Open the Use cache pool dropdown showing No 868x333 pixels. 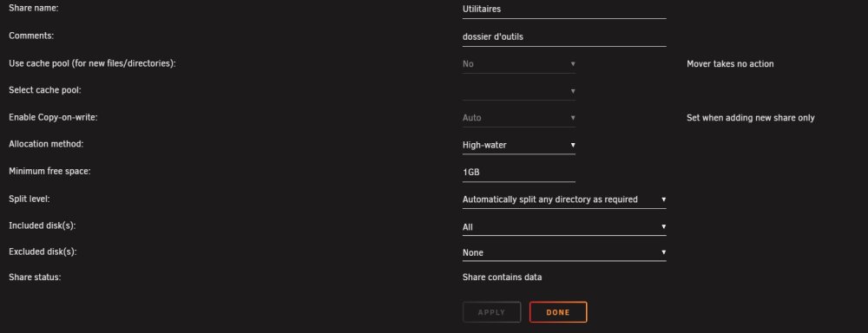[519, 64]
